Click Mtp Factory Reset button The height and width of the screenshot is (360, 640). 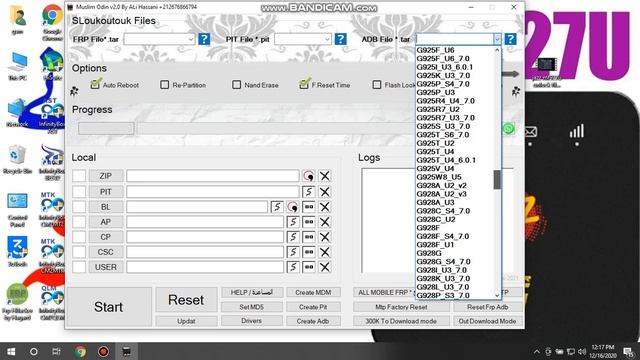click(x=401, y=307)
